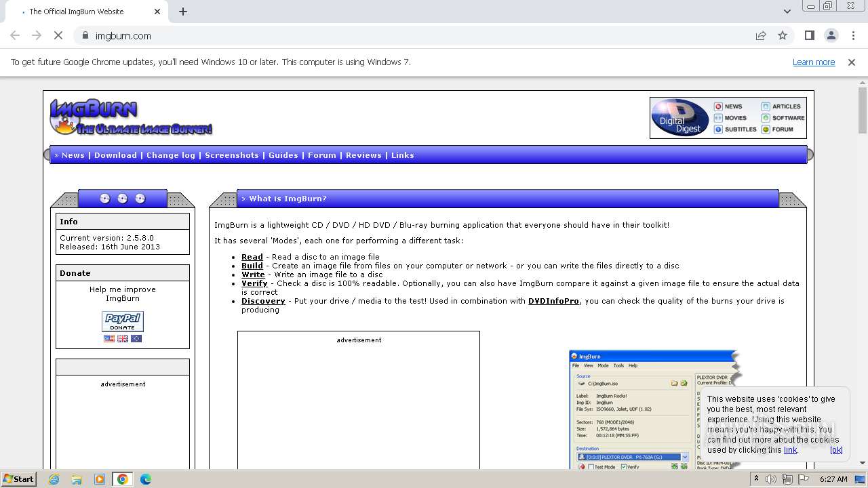
Task: Open the Change log page
Action: (x=171, y=155)
